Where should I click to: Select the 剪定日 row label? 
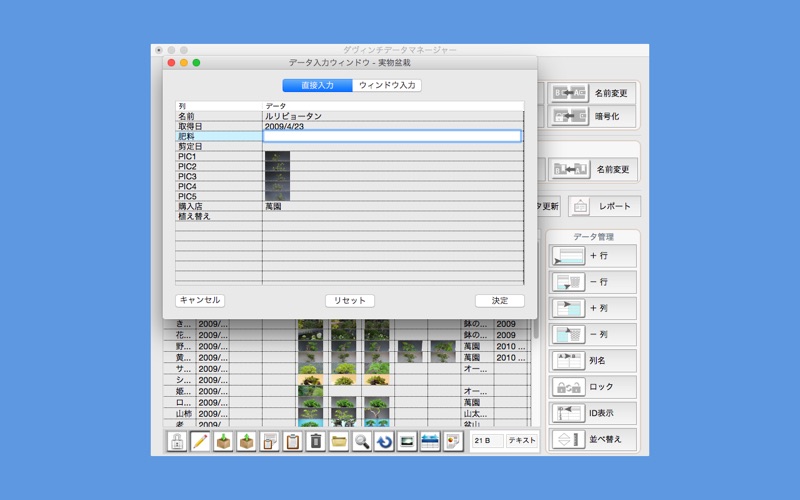(x=190, y=146)
